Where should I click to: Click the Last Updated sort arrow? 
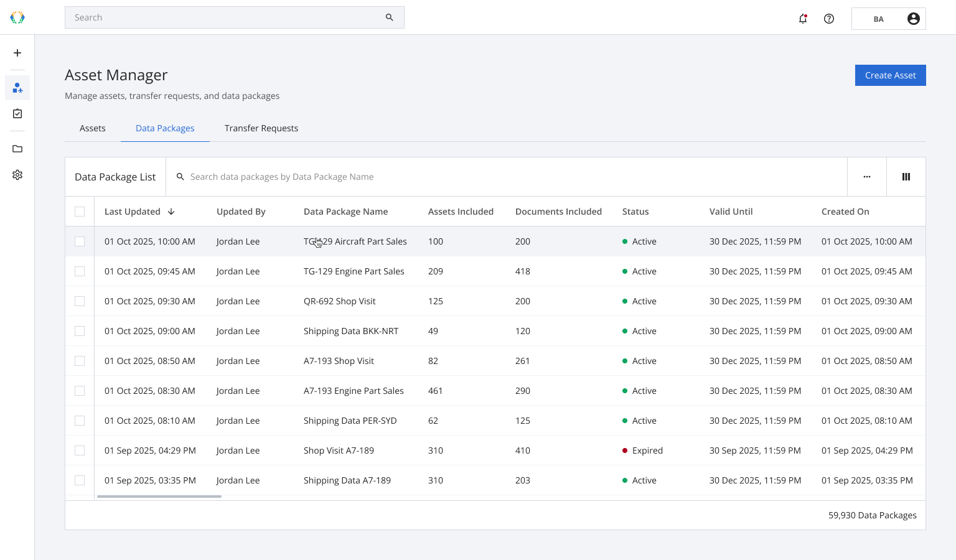point(171,212)
